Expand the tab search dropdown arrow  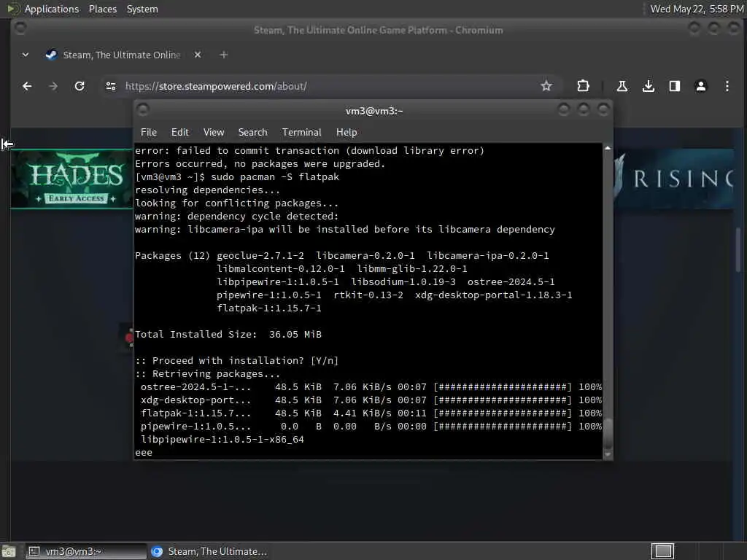tap(26, 55)
